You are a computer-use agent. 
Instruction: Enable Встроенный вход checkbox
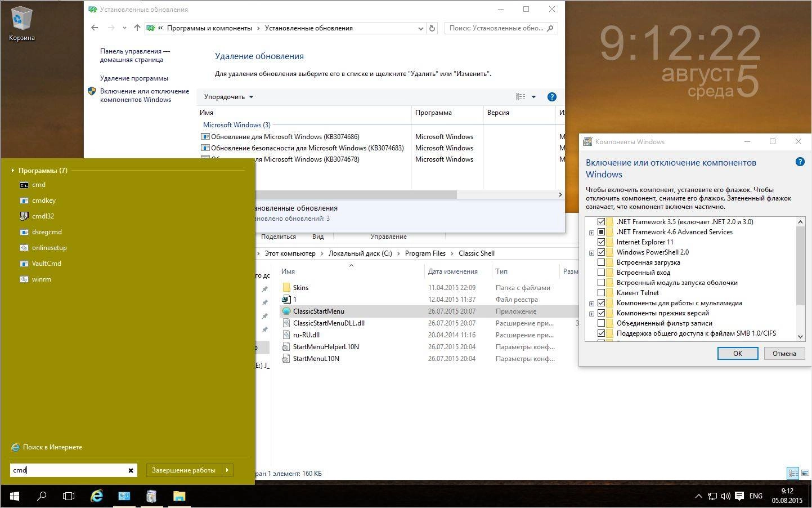(x=601, y=273)
